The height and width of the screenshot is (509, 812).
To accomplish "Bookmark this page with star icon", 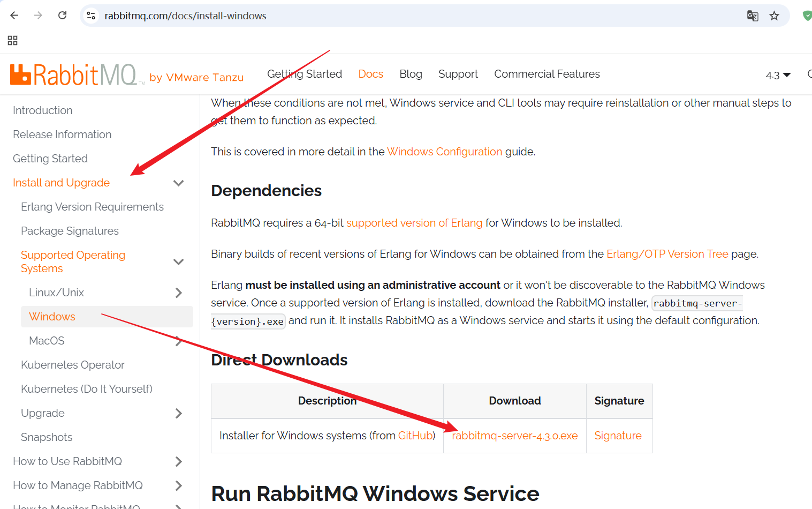I will click(774, 16).
